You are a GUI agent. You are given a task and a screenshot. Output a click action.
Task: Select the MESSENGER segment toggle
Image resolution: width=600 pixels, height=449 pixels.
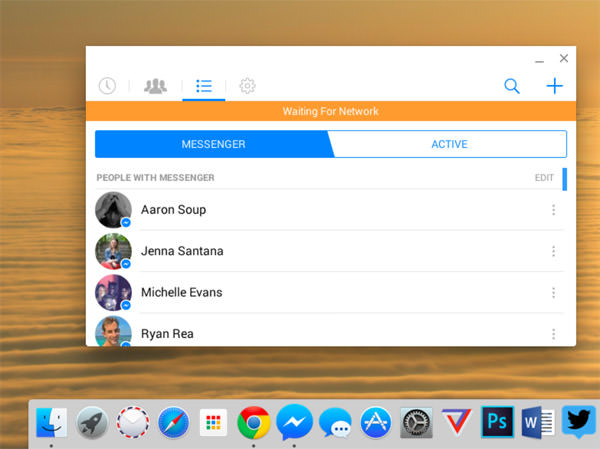pyautogui.click(x=213, y=144)
